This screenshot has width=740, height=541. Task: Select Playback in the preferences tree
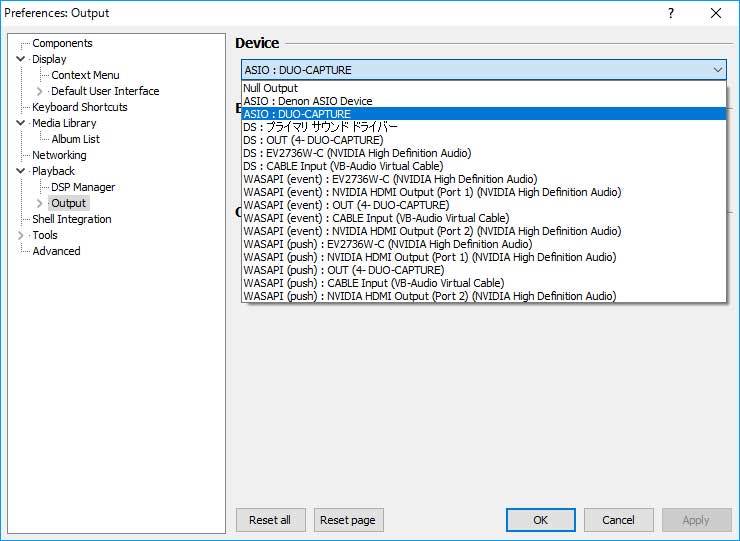click(53, 171)
